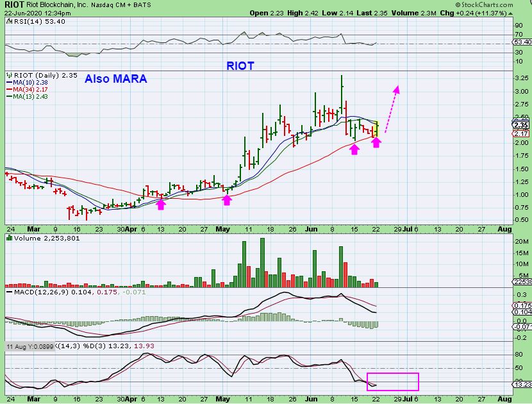This screenshot has height=404, width=532.
Task: Click the 53.40 RSI value tag
Action: pyautogui.click(x=522, y=42)
